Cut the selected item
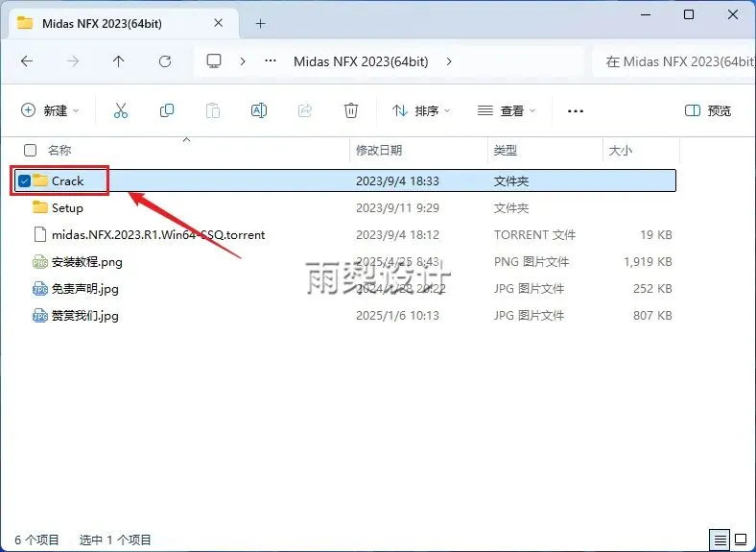This screenshot has width=756, height=552. [x=121, y=110]
